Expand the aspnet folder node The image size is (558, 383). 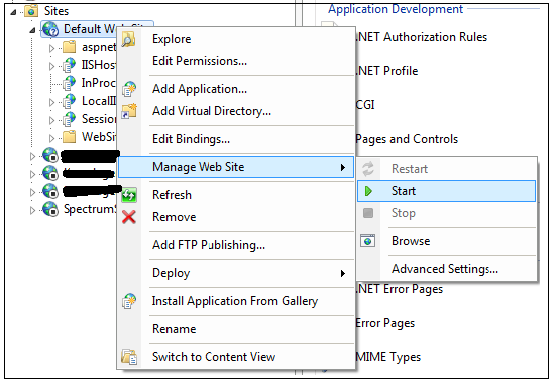point(51,48)
